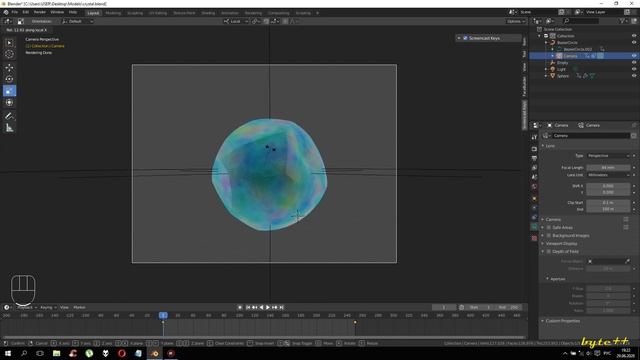Open the Tool properties tab icon
The image size is (640, 360).
pyautogui.click(x=534, y=137)
